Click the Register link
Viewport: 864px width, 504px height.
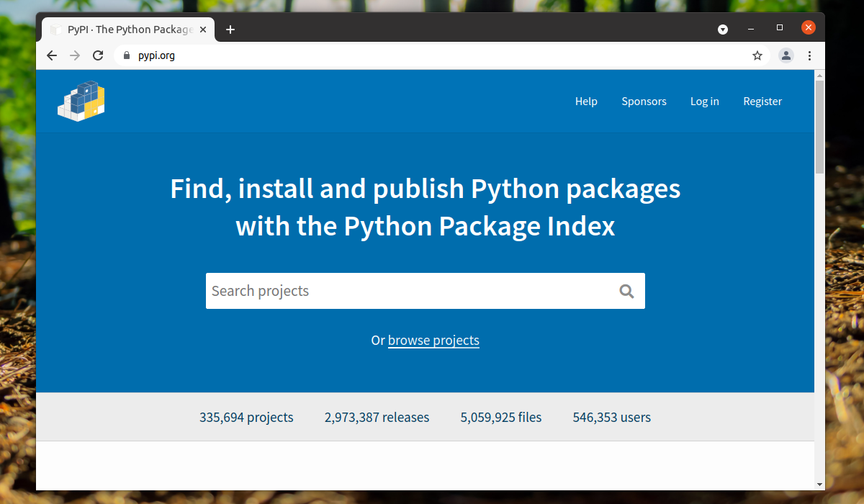[762, 102]
